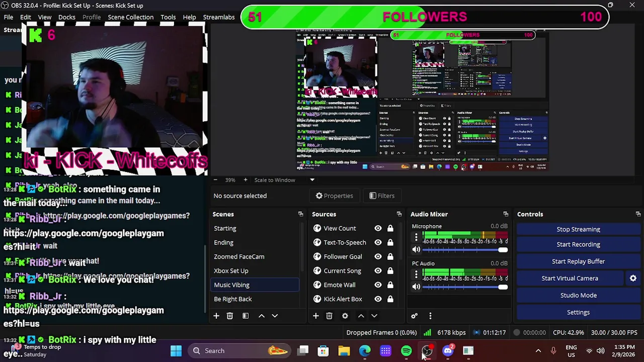Viewport: 644px width, 362px height.
Task: Enable Studio Mode
Action: point(579,295)
